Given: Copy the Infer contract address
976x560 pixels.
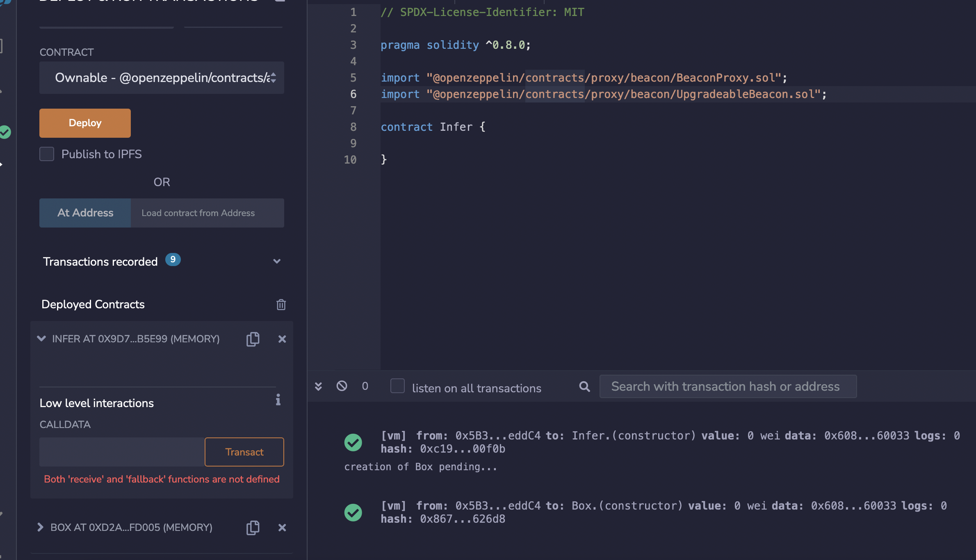Looking at the screenshot, I should pos(253,339).
